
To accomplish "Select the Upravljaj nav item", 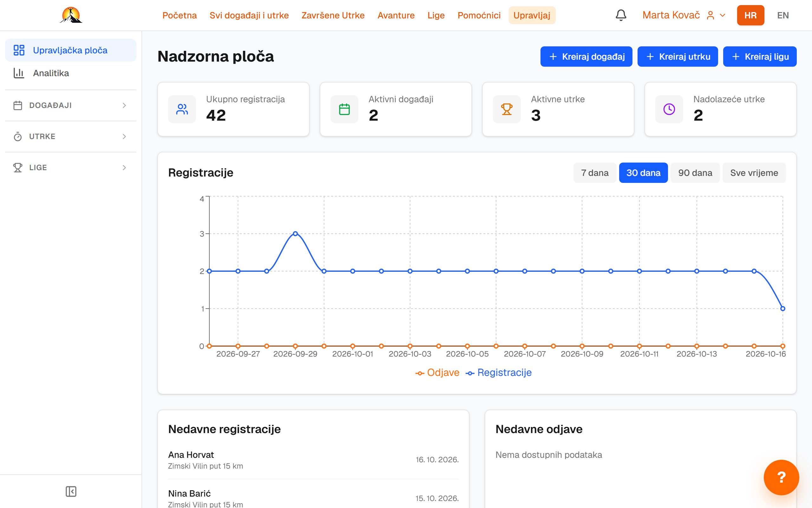I will (532, 15).
